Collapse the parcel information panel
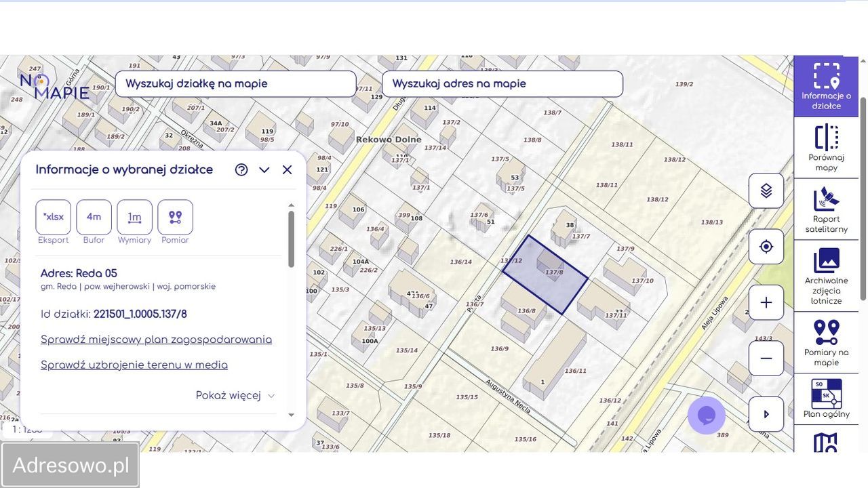 click(x=264, y=170)
